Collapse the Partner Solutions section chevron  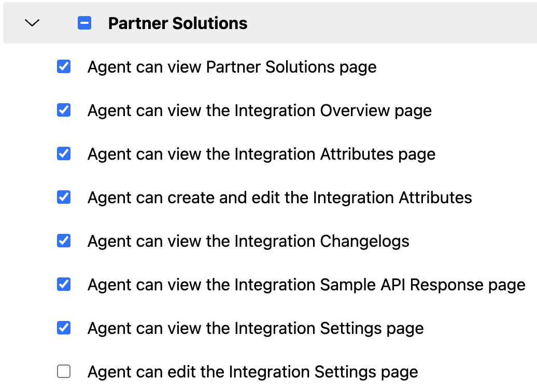(x=32, y=23)
